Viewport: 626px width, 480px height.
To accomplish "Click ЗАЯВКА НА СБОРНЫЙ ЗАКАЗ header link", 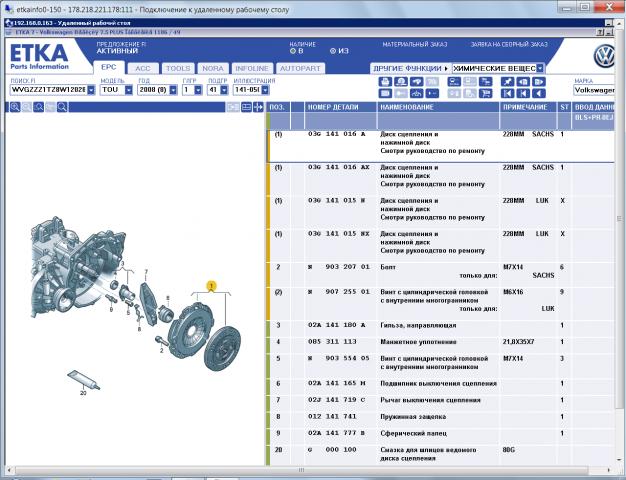I will pyautogui.click(x=509, y=44).
